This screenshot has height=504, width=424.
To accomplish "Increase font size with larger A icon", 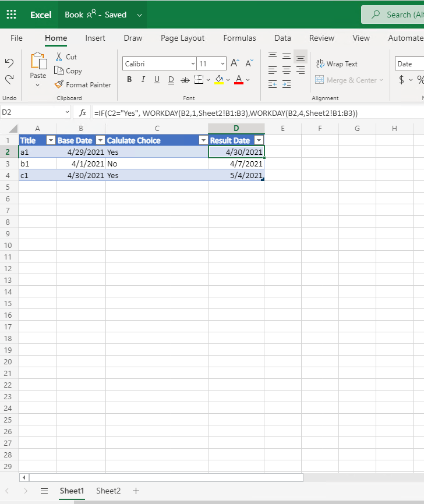I will (235, 63).
